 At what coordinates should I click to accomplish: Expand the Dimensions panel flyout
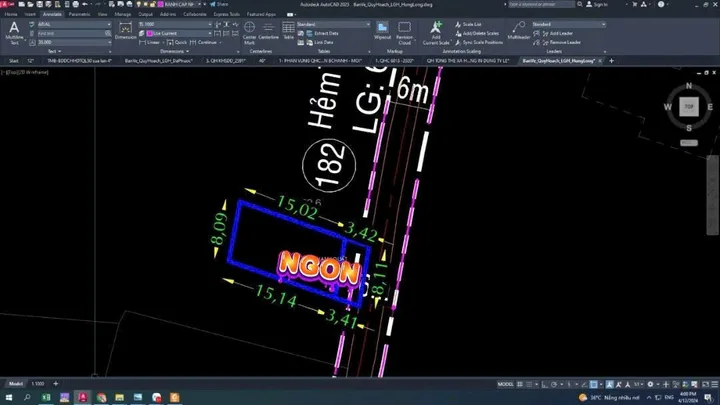tap(174, 51)
